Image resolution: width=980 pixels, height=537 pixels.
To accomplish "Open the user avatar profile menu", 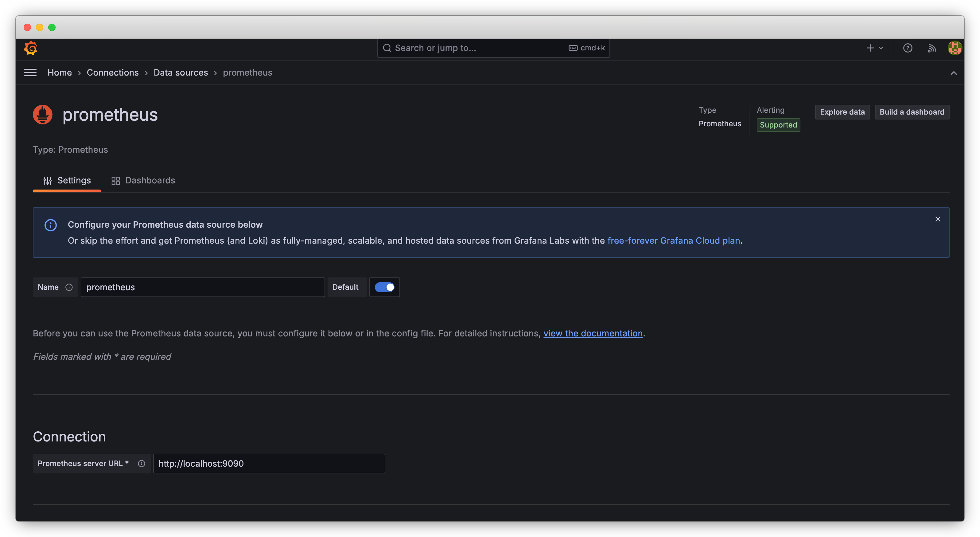I will (955, 48).
